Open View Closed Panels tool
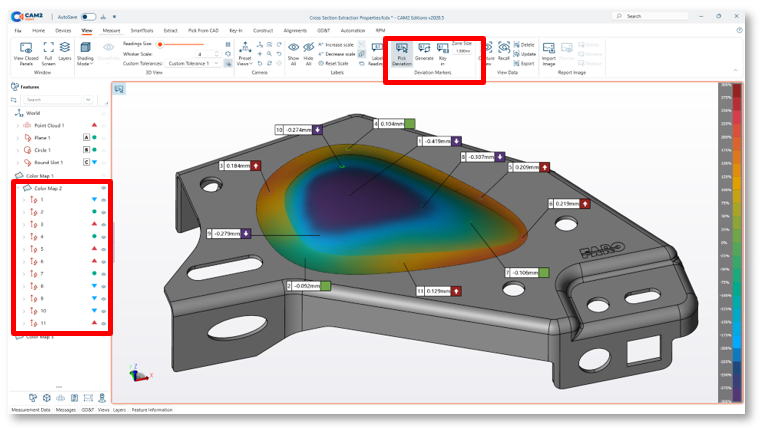 pyautogui.click(x=26, y=53)
